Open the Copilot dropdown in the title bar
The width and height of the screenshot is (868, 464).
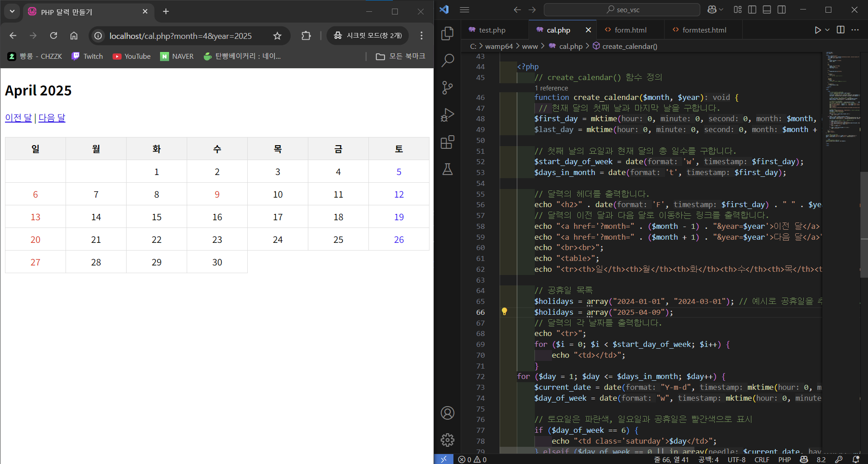715,9
